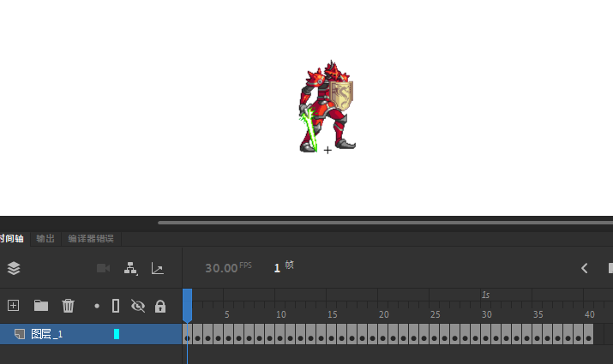Viewport: 613px width, 364px height.
Task: Lock all layers with the padlock
Action: pos(160,307)
